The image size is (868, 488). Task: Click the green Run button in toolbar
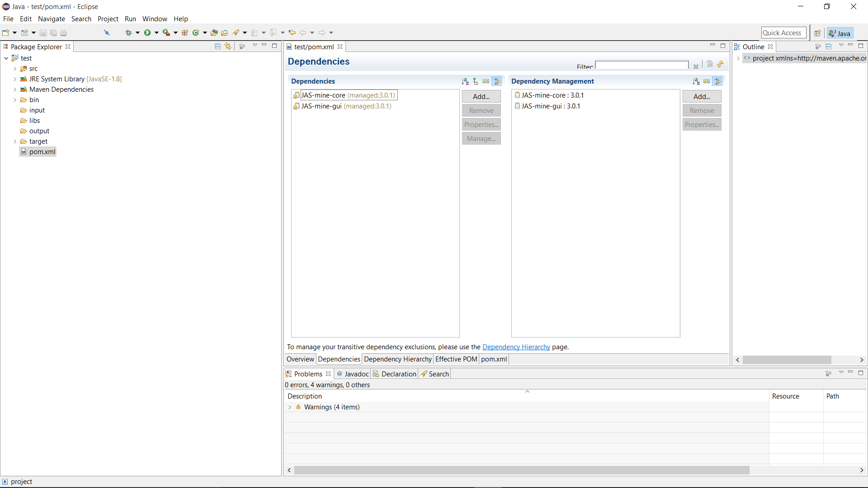tap(147, 33)
